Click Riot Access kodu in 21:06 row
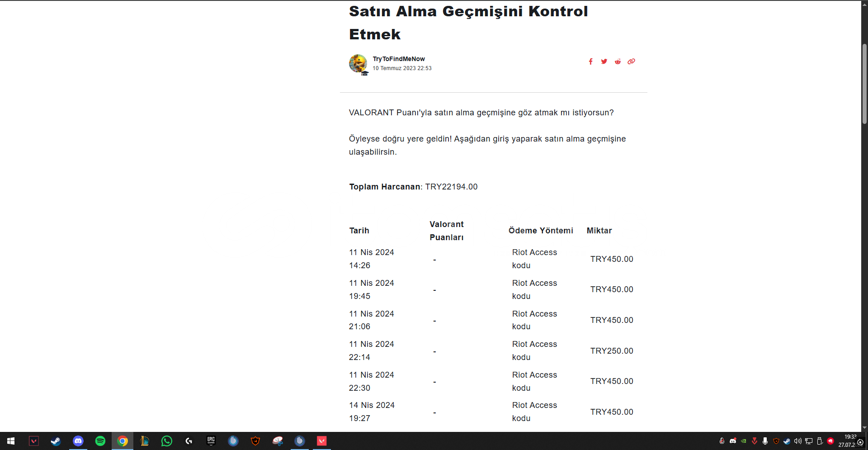This screenshot has width=868, height=450. pyautogui.click(x=534, y=320)
